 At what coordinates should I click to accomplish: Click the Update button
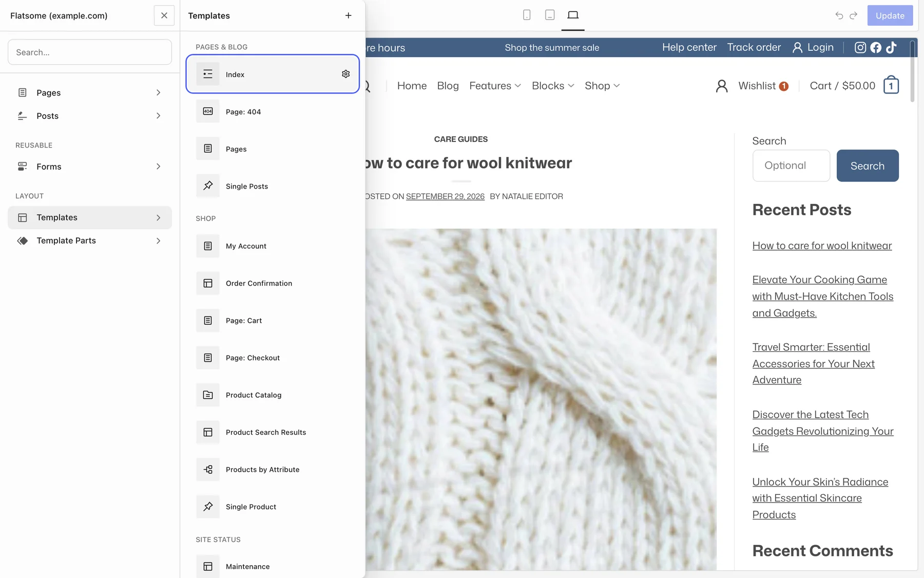(x=890, y=15)
